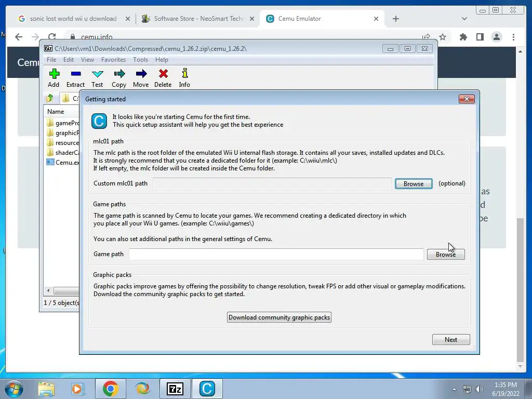Click the Extract icon in 7-Zip
This screenshot has width=532, height=399.
coord(75,78)
